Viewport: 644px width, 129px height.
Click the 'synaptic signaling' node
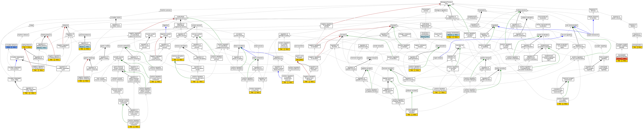[601, 46]
